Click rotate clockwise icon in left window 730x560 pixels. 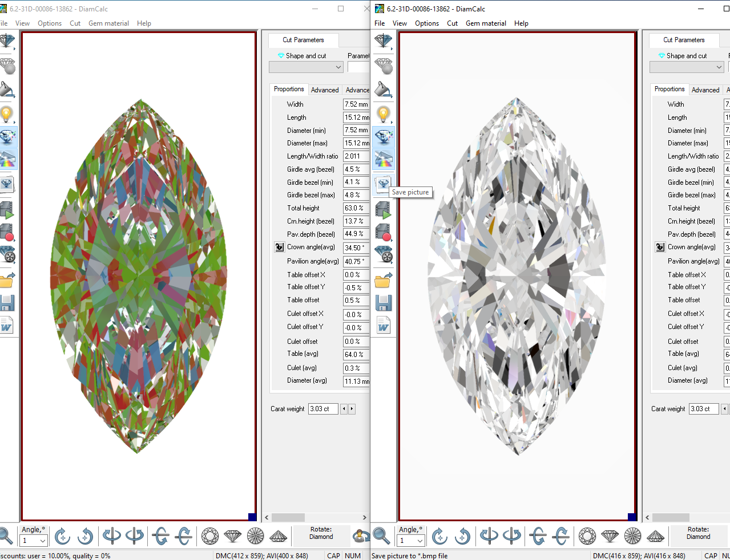62,536
